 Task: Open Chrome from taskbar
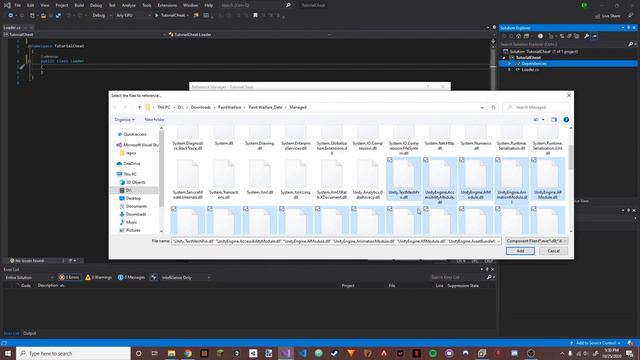[x=188, y=353]
